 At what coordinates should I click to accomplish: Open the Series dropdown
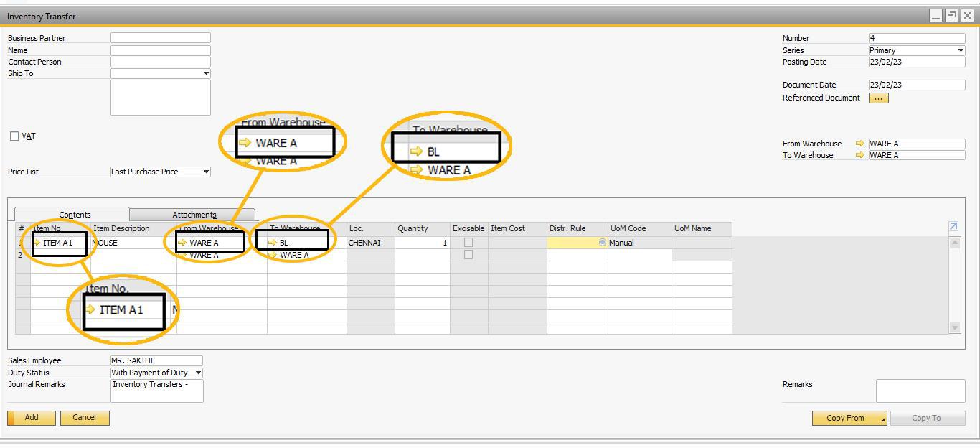click(x=961, y=50)
